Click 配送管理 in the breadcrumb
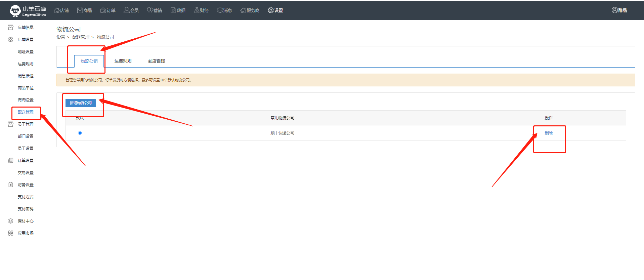Screen dimensions: 644x280 (x=81, y=37)
